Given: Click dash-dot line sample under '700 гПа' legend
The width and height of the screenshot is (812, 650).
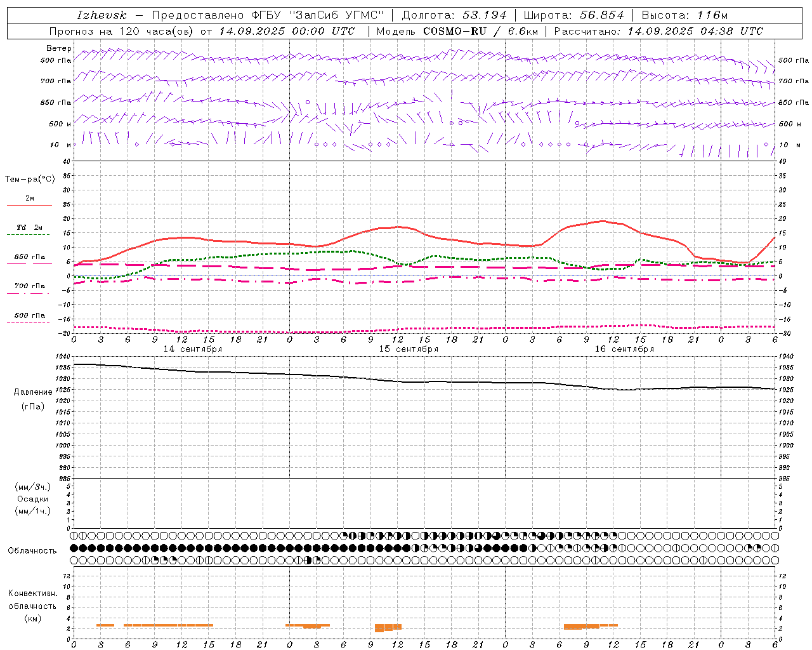Looking at the screenshot, I should [28, 293].
